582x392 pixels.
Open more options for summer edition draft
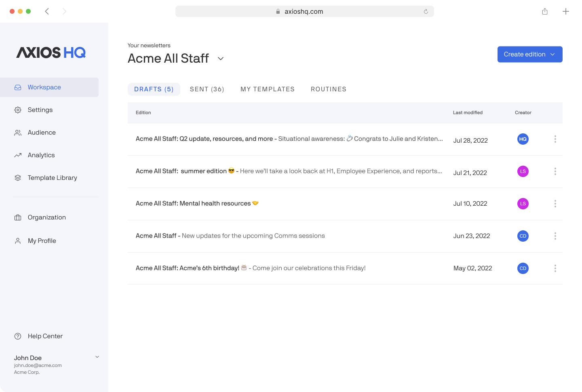pyautogui.click(x=555, y=171)
